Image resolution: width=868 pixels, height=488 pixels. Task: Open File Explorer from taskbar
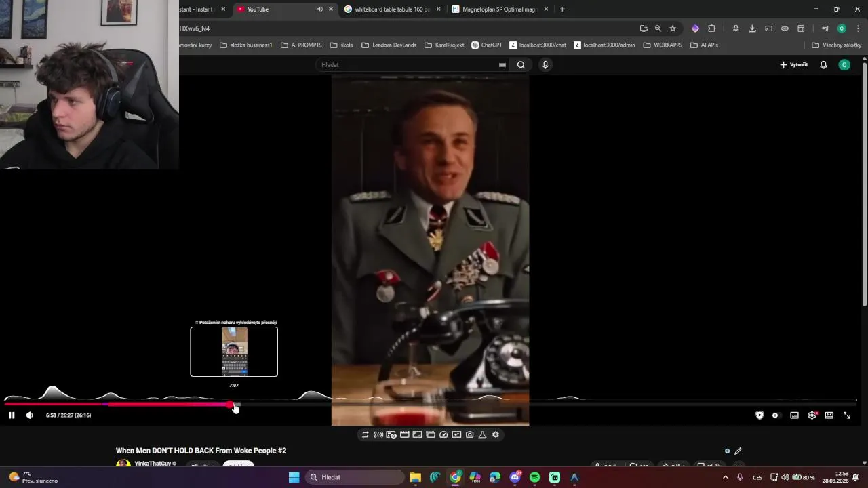(415, 477)
